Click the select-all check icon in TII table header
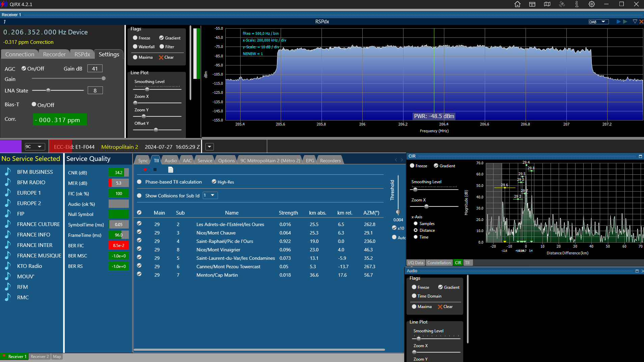 tap(139, 213)
